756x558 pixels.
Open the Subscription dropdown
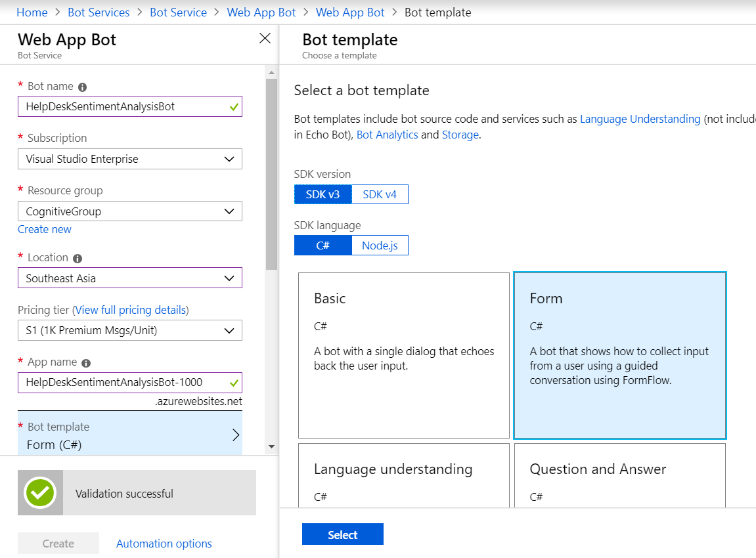point(130,159)
